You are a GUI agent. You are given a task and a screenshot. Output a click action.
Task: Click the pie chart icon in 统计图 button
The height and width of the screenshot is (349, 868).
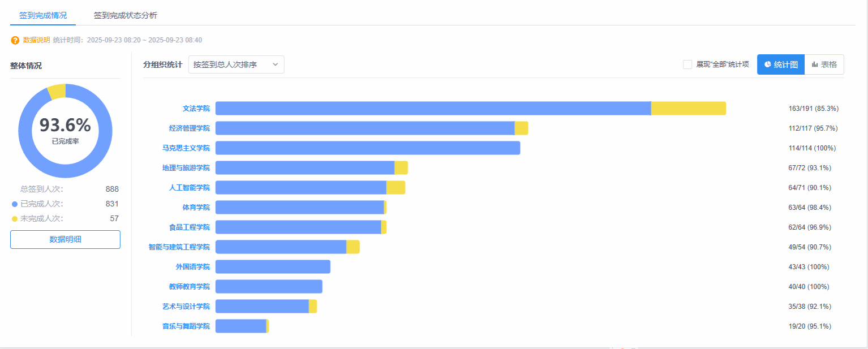pyautogui.click(x=767, y=64)
